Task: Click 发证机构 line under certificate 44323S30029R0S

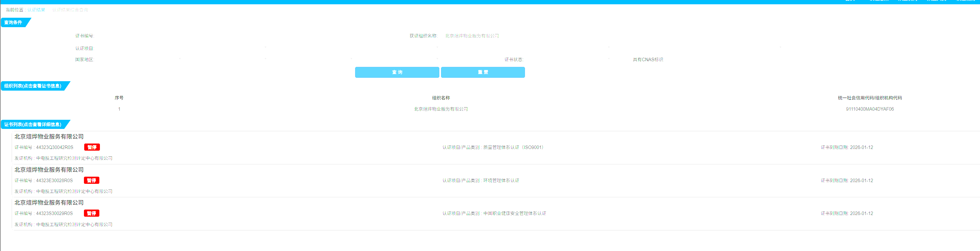Action: click(x=64, y=224)
